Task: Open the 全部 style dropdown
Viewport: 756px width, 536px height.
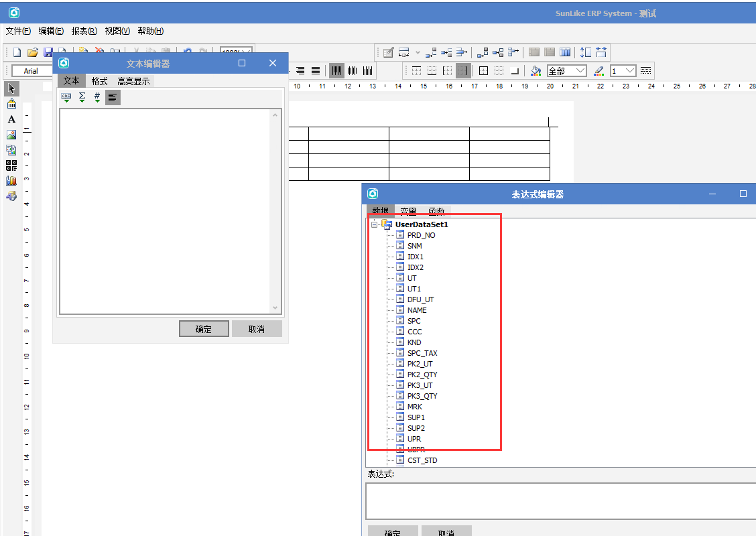Action: point(580,71)
